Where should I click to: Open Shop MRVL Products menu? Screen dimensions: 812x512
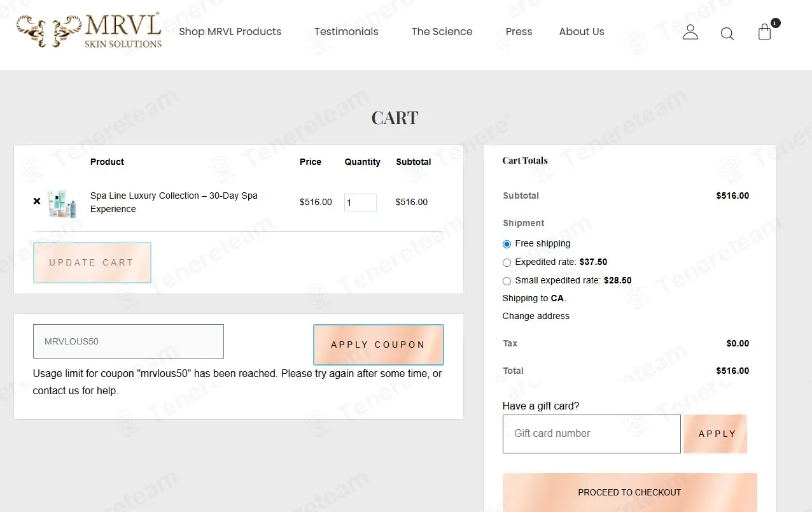[x=230, y=31]
